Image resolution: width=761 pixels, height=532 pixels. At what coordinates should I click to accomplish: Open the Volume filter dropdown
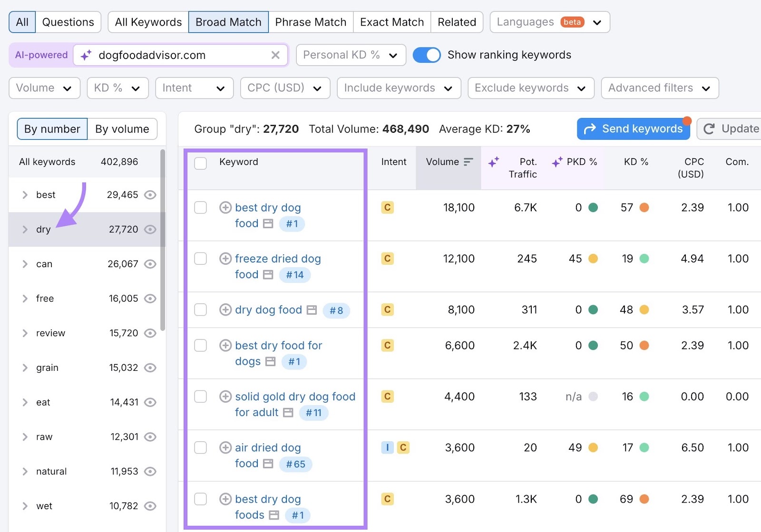click(44, 87)
